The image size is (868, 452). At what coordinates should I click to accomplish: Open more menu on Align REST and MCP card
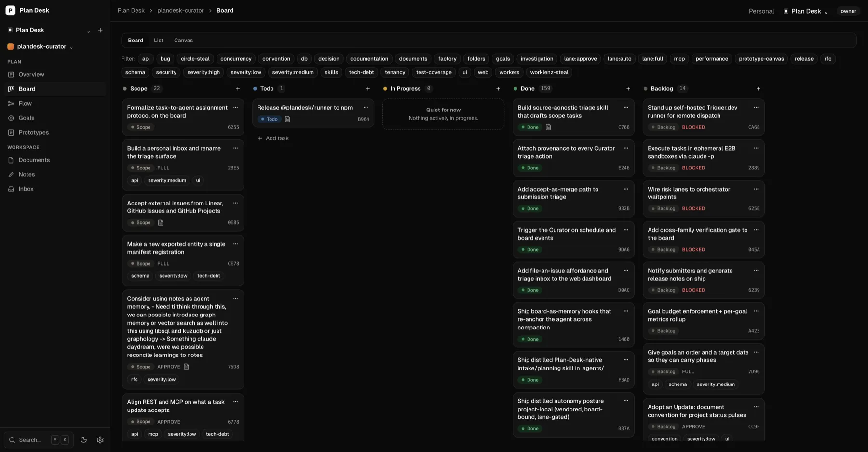pos(236,402)
